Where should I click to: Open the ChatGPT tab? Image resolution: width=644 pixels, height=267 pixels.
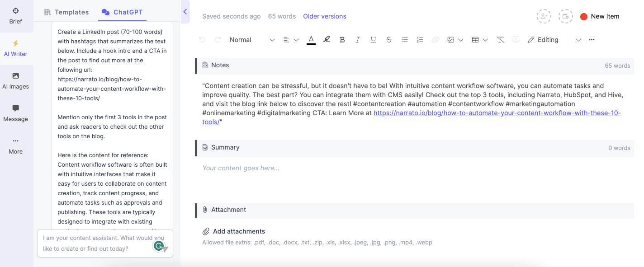tap(122, 12)
